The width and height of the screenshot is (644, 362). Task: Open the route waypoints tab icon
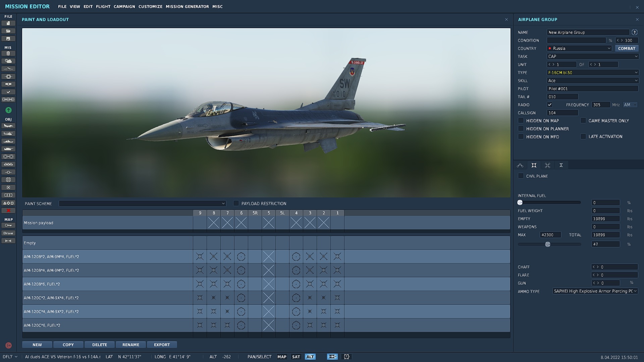click(x=520, y=165)
